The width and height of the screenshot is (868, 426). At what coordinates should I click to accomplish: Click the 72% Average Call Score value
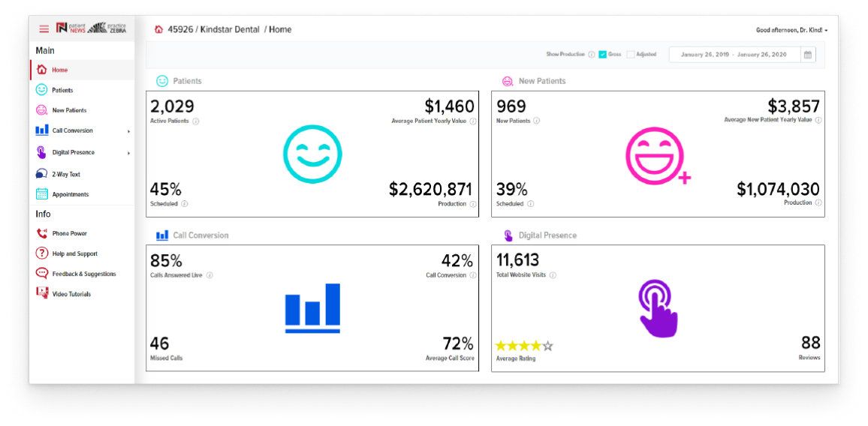[458, 343]
